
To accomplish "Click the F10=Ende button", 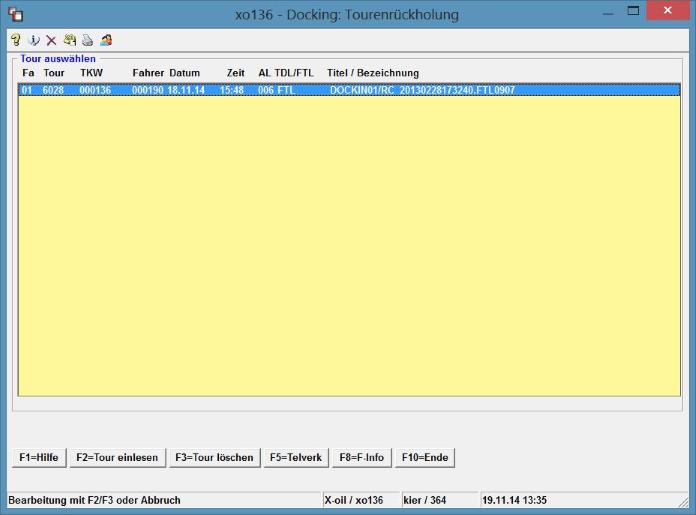I will click(x=425, y=457).
